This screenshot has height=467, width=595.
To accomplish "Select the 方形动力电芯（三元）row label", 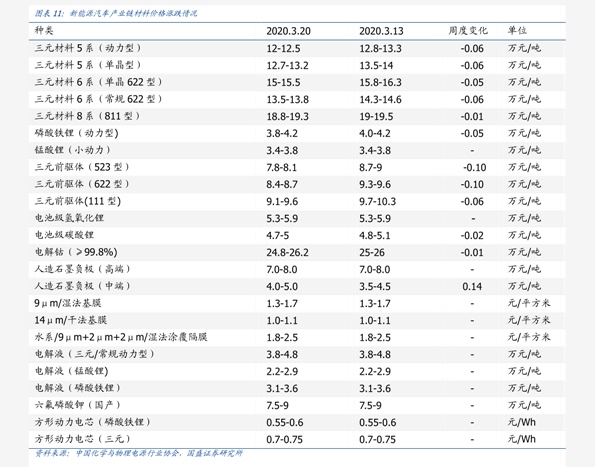I will (x=82, y=439).
